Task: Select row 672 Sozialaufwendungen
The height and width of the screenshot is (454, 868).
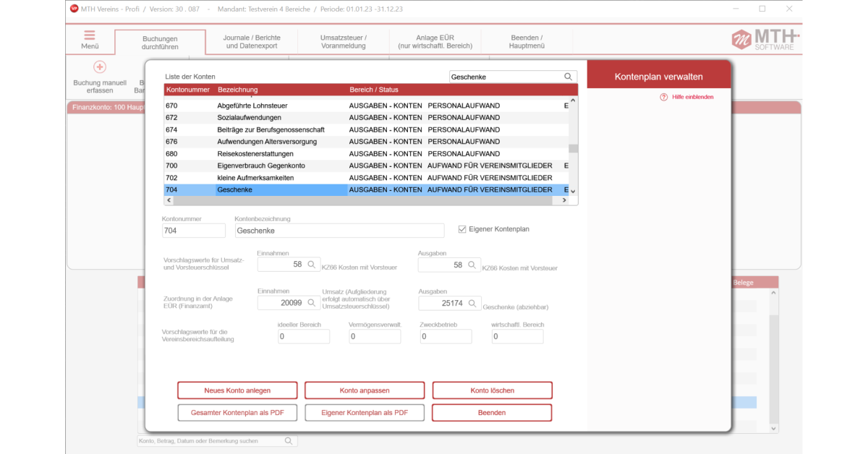Action: (x=366, y=117)
